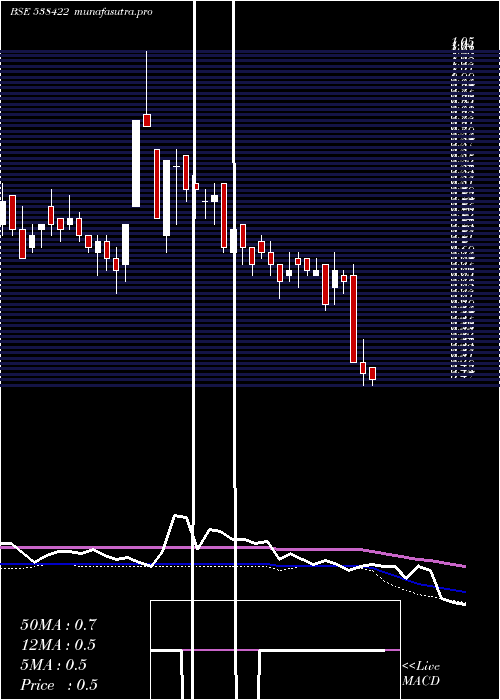Click the '1.05' top axis value
Viewport: 500px width, 700px height.
(463, 43)
